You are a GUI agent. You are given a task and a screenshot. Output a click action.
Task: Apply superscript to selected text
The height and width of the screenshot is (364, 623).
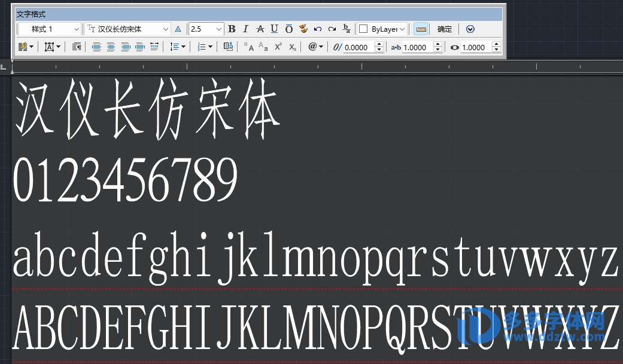[x=278, y=47]
